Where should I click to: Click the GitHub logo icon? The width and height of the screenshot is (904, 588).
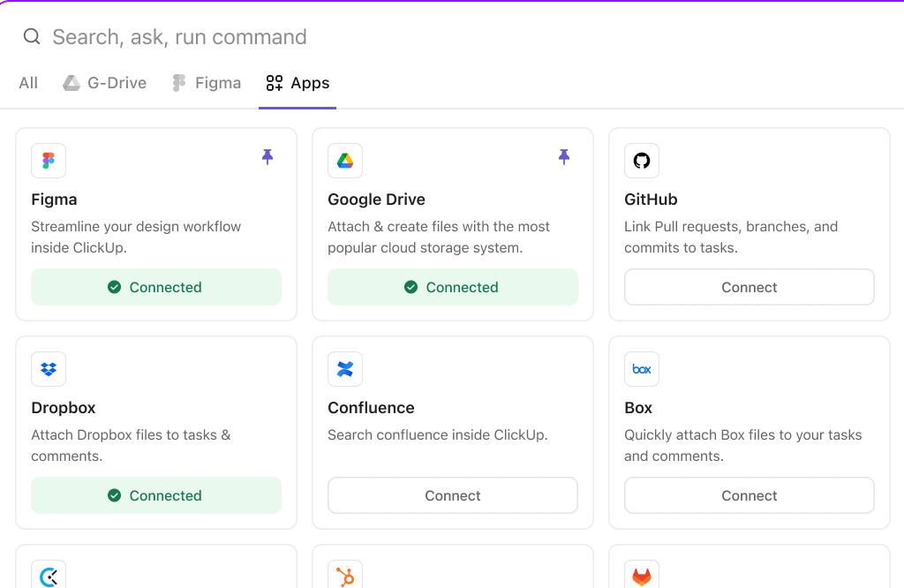642,161
